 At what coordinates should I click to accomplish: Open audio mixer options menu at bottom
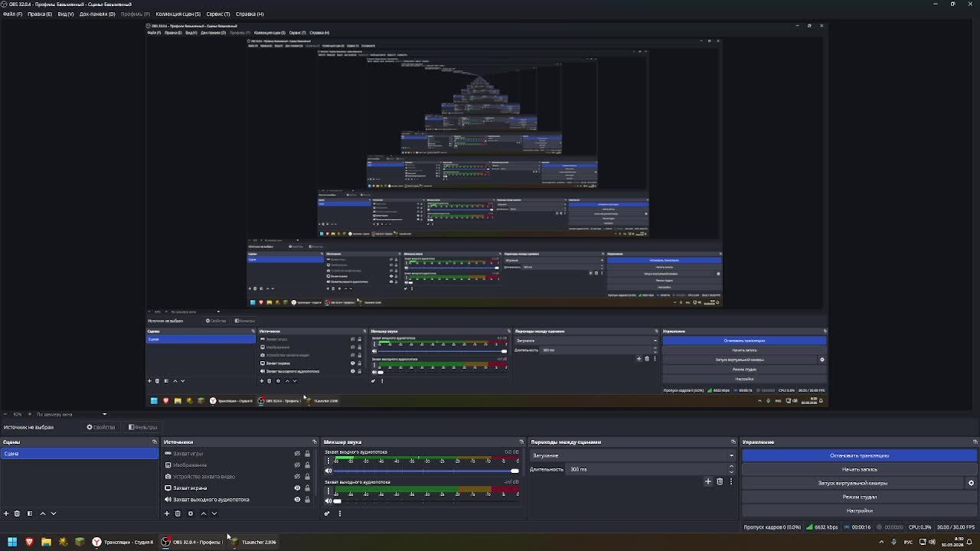(340, 514)
